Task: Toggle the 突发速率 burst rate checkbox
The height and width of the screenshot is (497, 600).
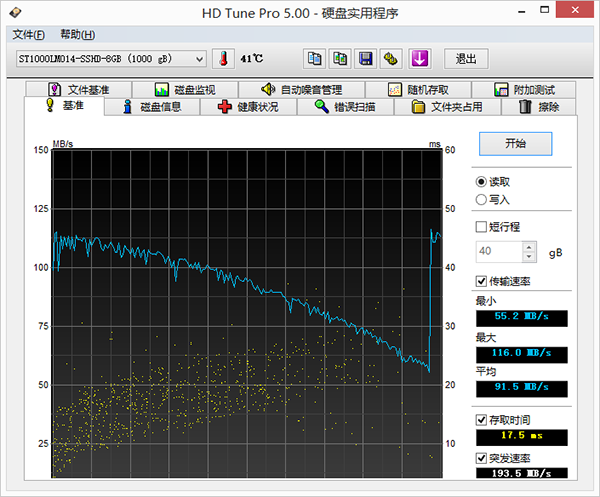Action: coord(481,458)
